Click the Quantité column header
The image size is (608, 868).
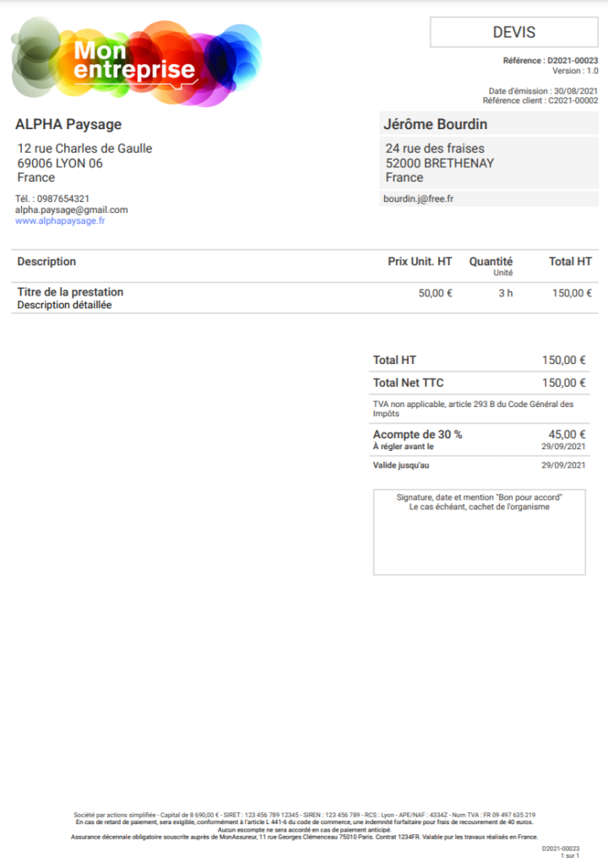491,262
